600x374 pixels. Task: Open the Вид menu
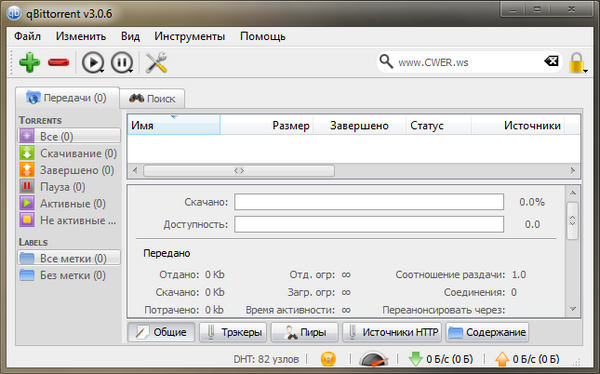tap(130, 36)
